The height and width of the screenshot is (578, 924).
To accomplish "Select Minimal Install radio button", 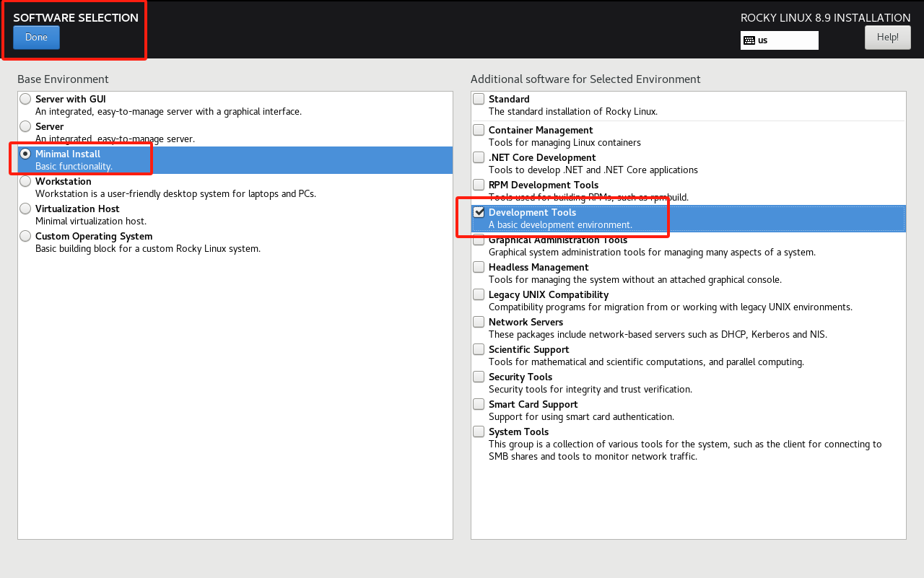I will pos(26,154).
